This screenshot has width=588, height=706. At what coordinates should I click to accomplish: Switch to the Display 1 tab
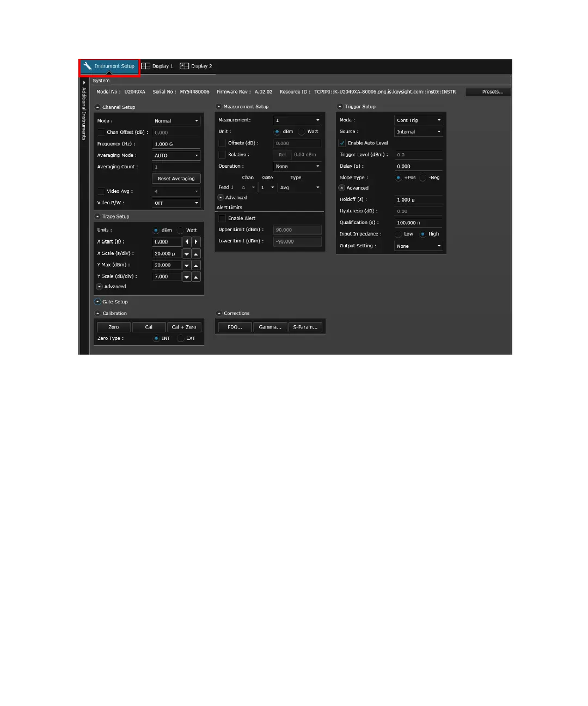tap(157, 66)
